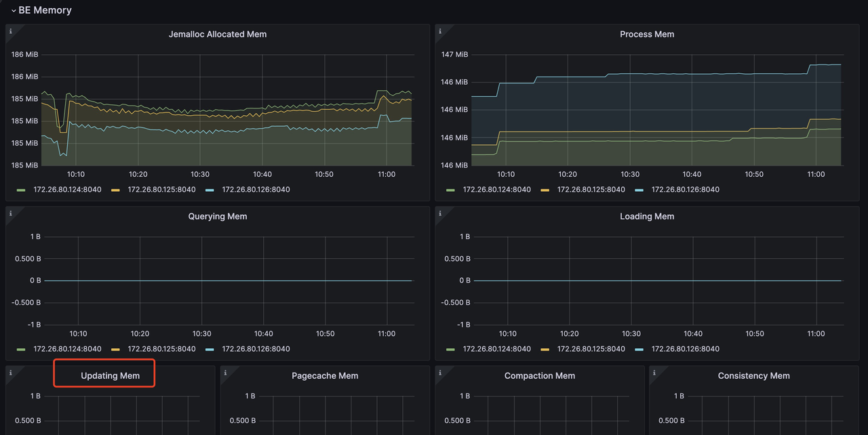This screenshot has width=868, height=435.
Task: Open the Consistency Mem panel menu
Action: (x=753, y=375)
